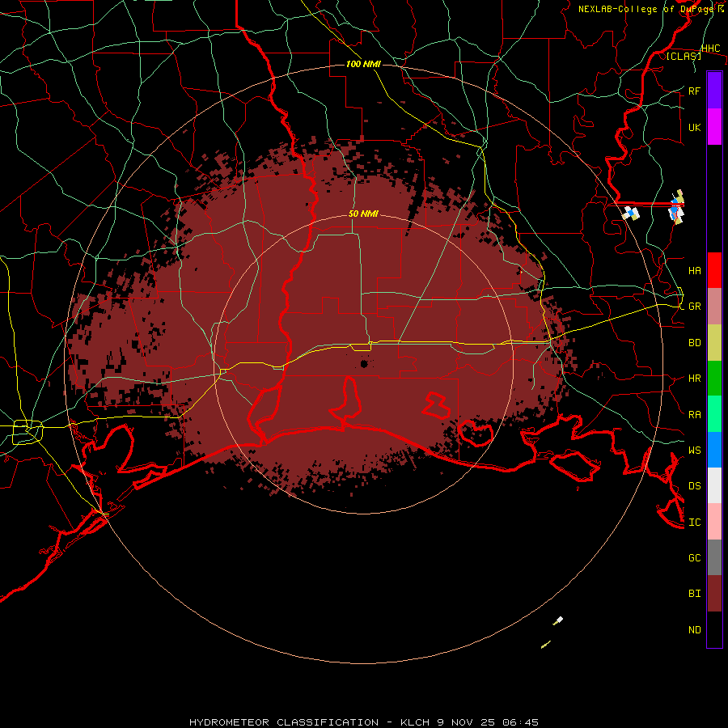Screen dimensions: 728x728
Task: Select the GR pink legend swatch
Action: tap(714, 307)
